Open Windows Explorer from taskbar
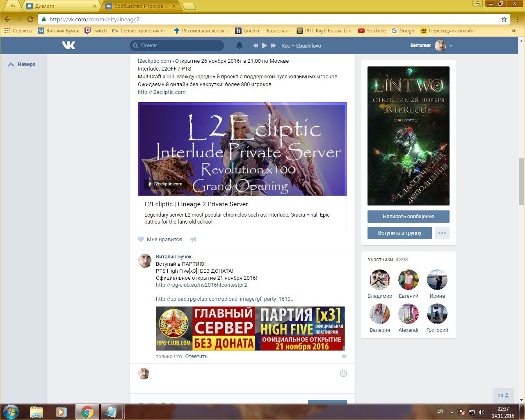 pyautogui.click(x=37, y=411)
